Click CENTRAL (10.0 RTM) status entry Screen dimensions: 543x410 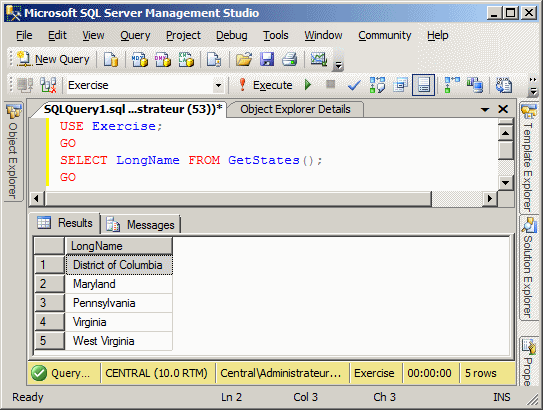(x=157, y=373)
